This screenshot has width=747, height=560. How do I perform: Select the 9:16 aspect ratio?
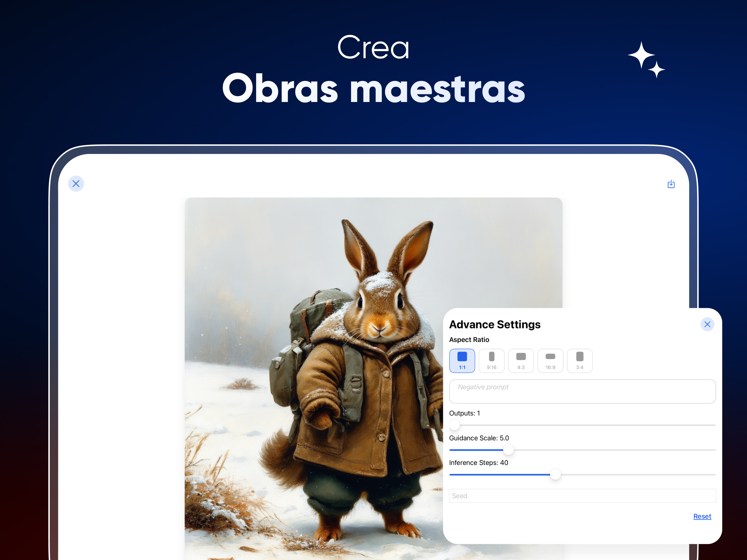pos(491,361)
